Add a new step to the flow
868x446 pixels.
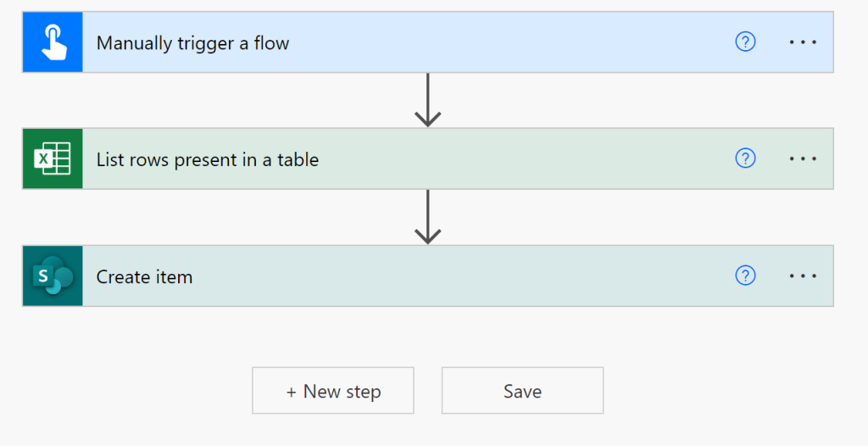333,391
